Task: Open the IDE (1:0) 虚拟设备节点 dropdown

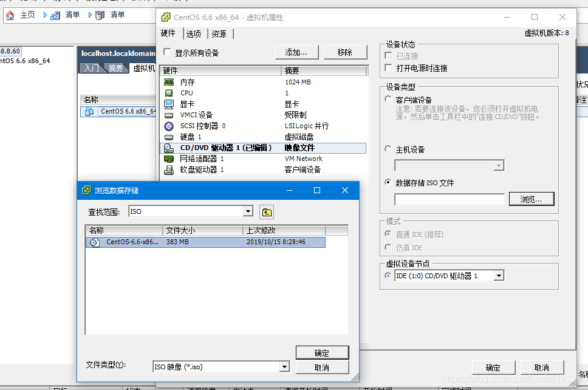Action: 499,275
